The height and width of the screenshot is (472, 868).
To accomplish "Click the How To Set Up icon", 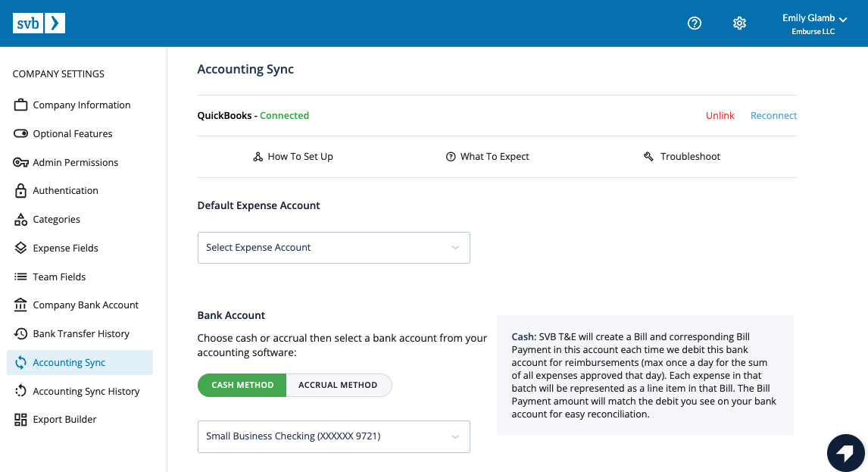I will point(258,157).
